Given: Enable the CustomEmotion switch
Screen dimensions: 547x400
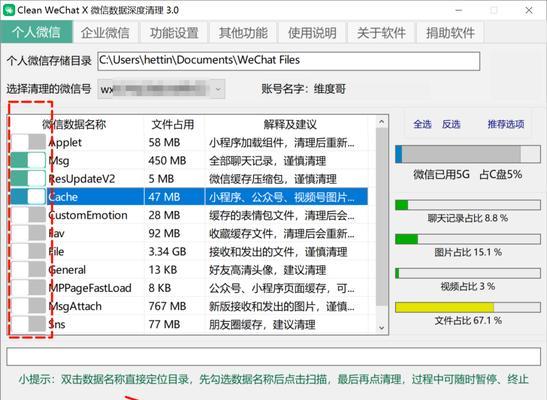Looking at the screenshot, I should point(28,215).
